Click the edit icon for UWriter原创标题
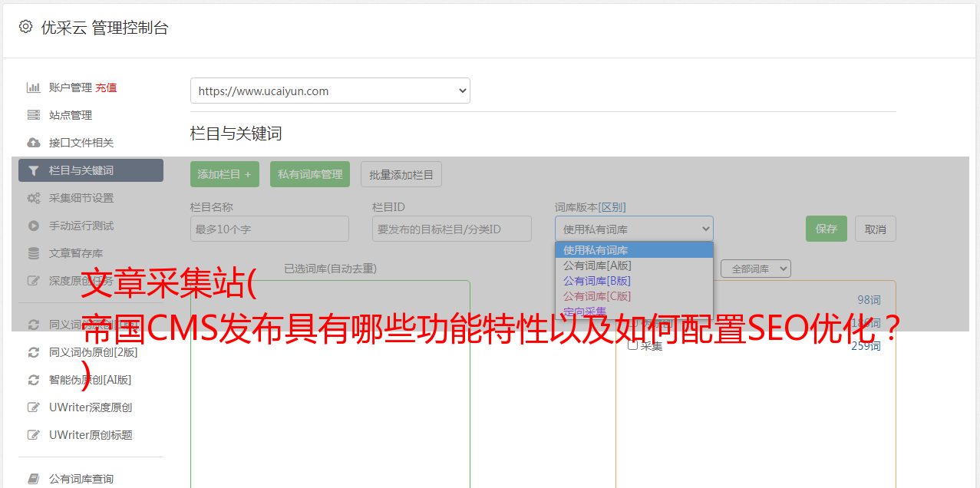980x488 pixels. 33,435
